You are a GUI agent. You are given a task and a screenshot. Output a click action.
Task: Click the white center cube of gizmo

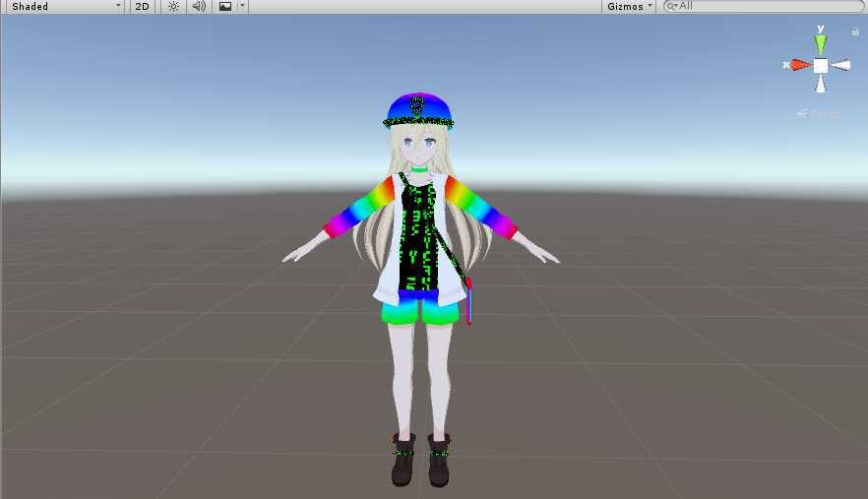coord(821,65)
